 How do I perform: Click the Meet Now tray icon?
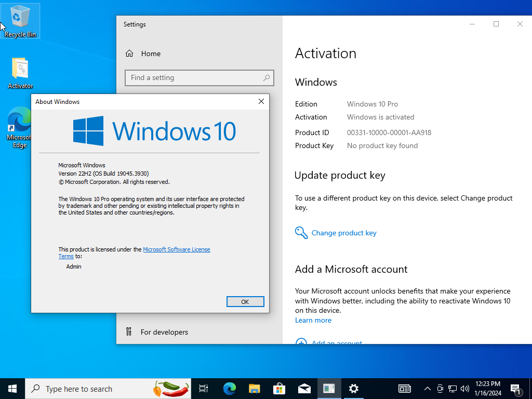tap(440, 389)
